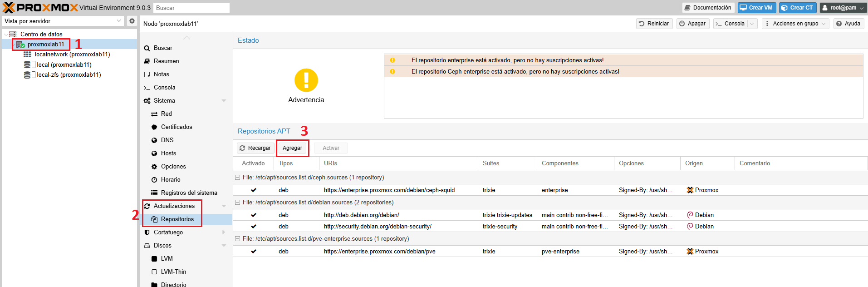
Task: Open the LVM-Thin menu item
Action: [x=186, y=272]
